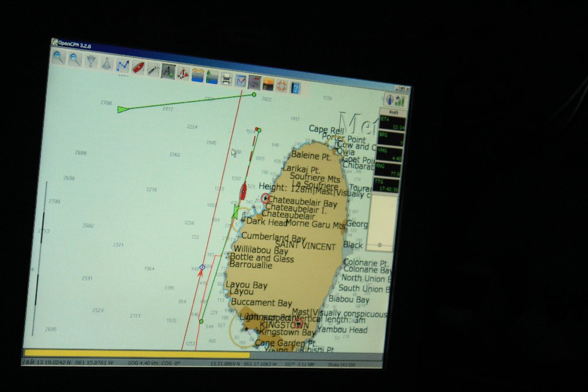Select the Create Route tool
This screenshot has height=392, width=588.
pos(122,65)
